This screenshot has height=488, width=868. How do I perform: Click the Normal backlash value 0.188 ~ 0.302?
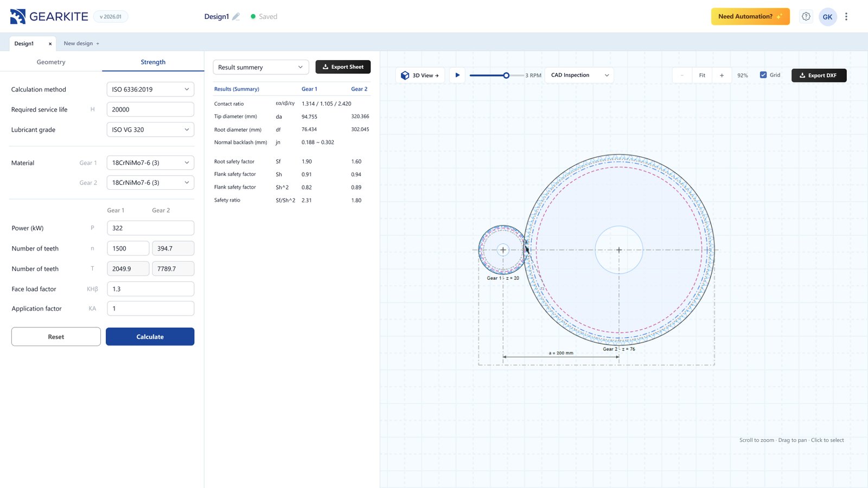[318, 143]
